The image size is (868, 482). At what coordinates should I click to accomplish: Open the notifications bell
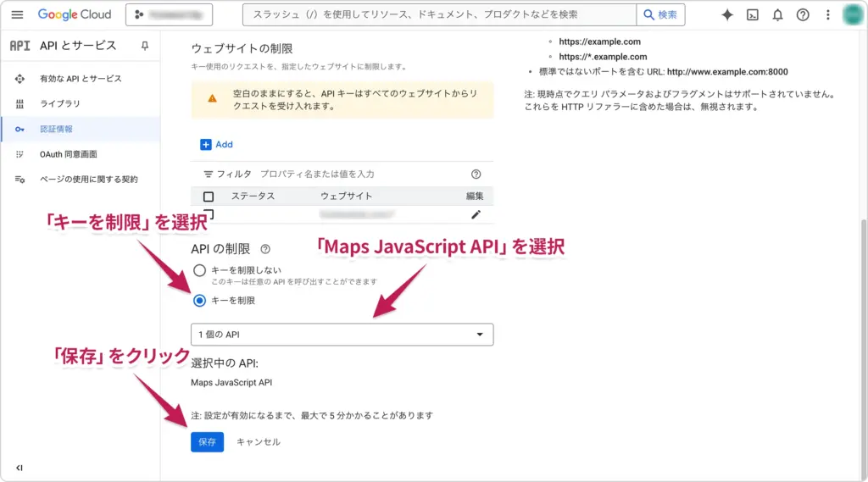[x=777, y=15]
